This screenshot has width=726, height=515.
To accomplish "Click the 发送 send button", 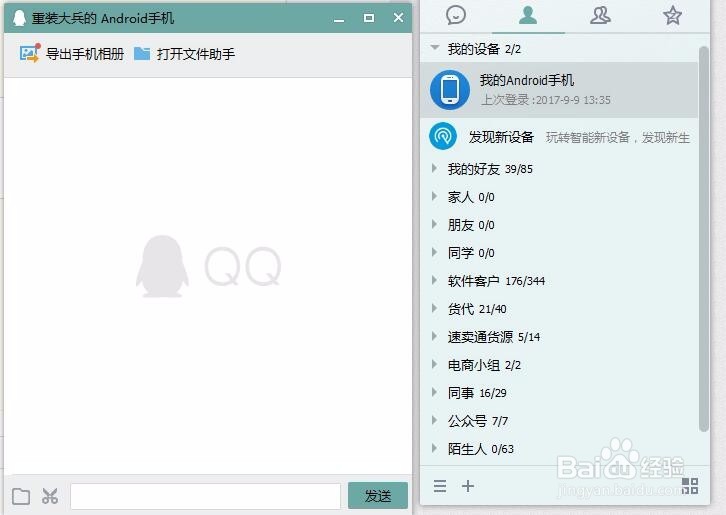I will pyautogui.click(x=378, y=496).
